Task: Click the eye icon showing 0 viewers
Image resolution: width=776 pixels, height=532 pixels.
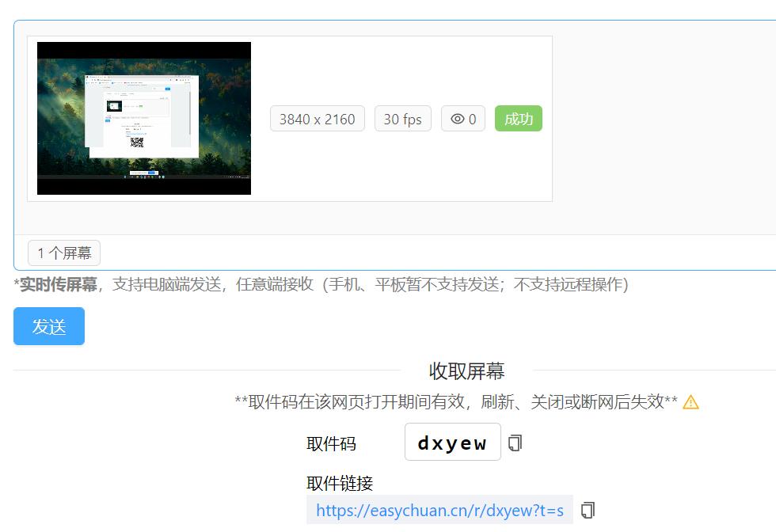Action: click(x=462, y=118)
